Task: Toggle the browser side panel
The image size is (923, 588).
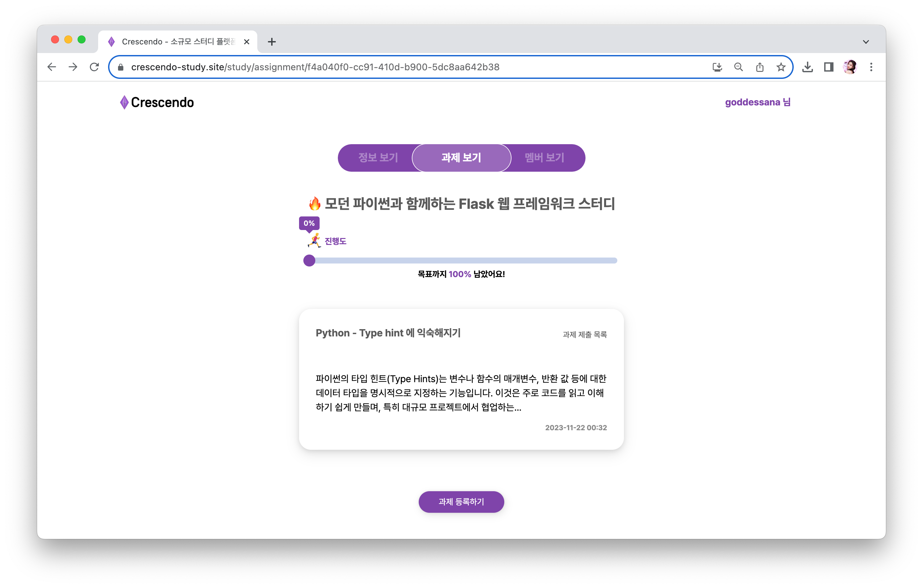Action: coord(829,67)
